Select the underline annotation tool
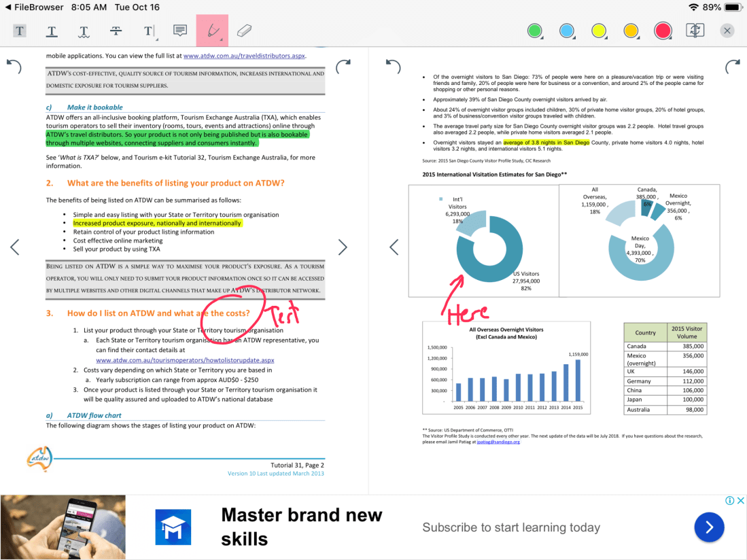 point(52,31)
